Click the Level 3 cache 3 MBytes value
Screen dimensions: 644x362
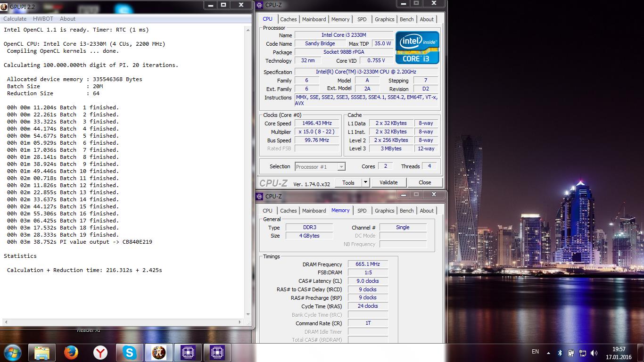(391, 148)
